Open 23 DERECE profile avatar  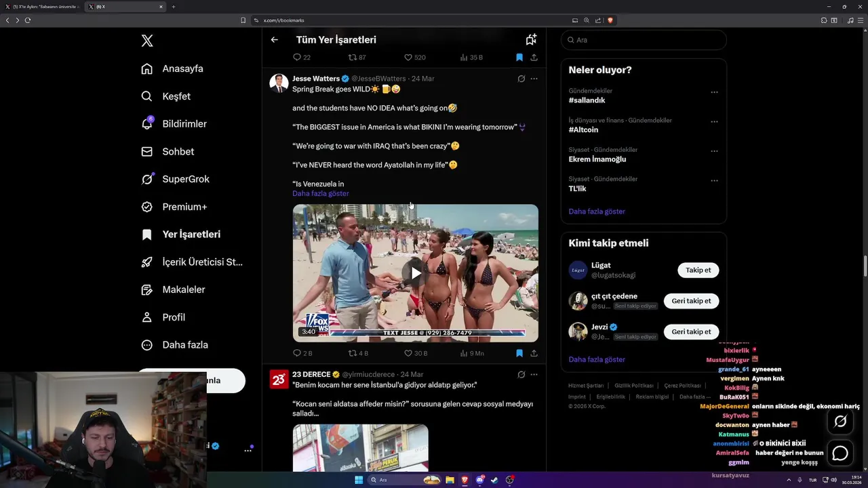(279, 379)
